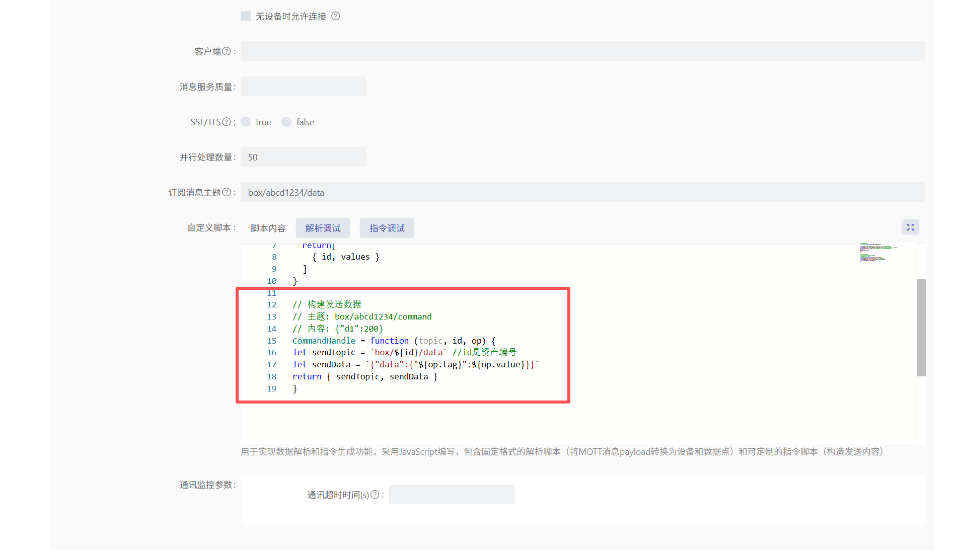Click code line 16 let sendTopic

tap(404, 352)
